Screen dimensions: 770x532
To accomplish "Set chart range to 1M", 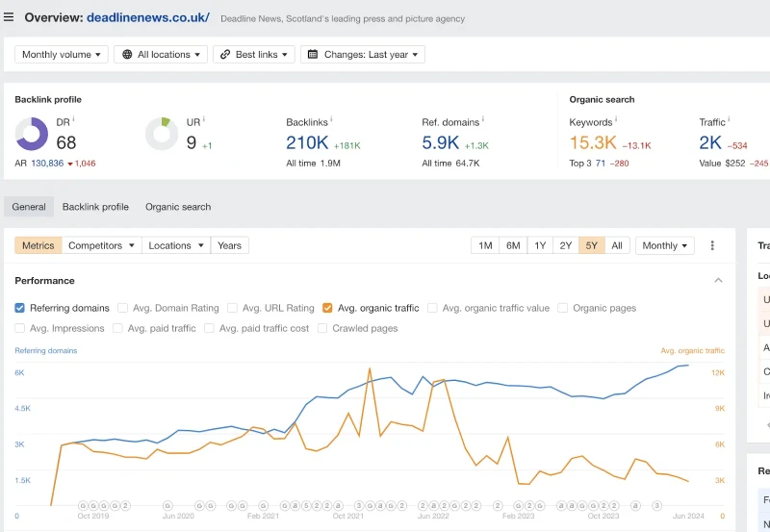I will (485, 245).
